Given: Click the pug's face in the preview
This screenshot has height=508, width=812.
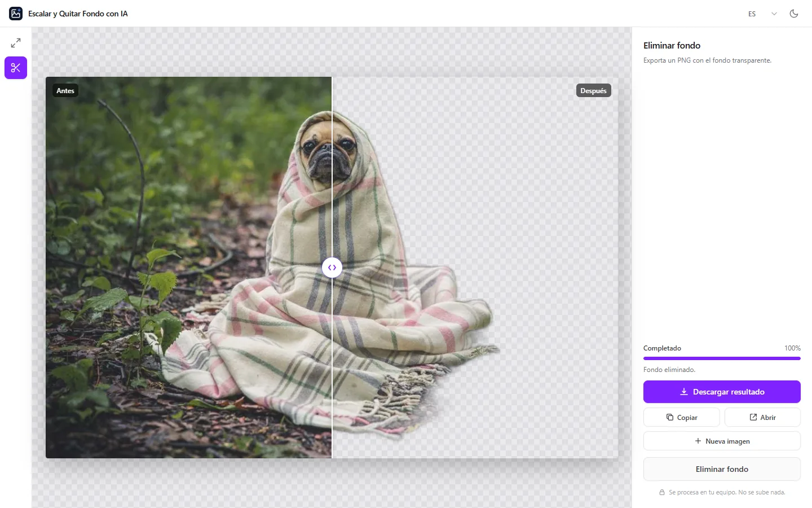Looking at the screenshot, I should [328, 151].
